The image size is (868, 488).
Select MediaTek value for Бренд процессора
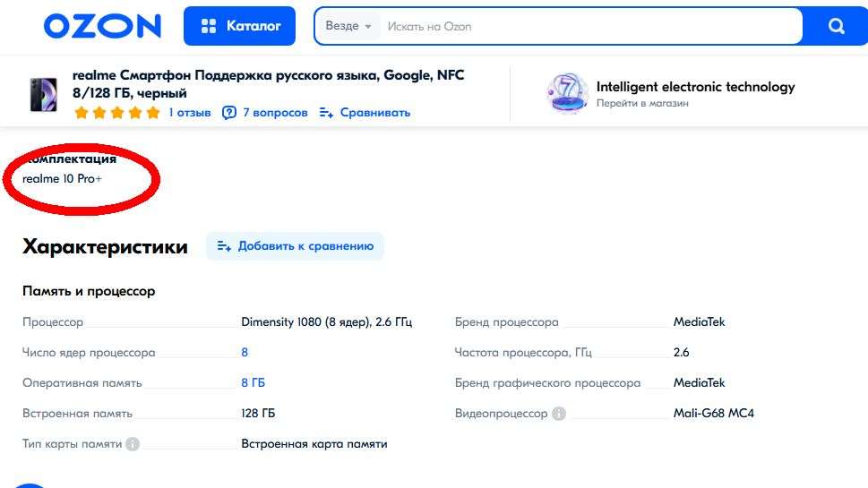(700, 322)
